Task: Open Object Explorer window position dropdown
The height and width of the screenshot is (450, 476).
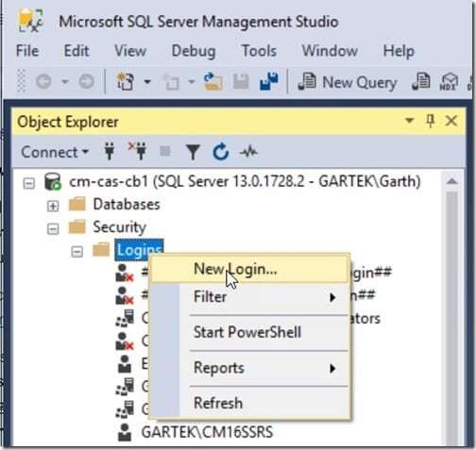Action: point(409,121)
